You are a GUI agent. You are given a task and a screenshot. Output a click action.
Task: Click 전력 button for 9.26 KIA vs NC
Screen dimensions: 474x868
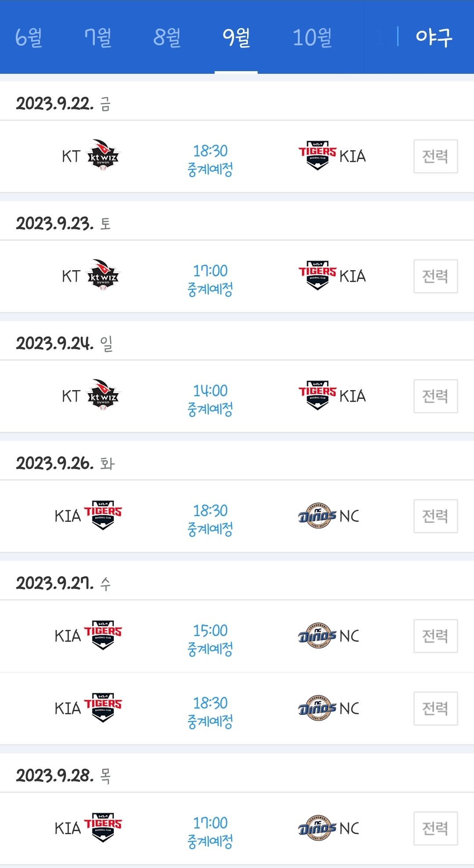coord(435,516)
